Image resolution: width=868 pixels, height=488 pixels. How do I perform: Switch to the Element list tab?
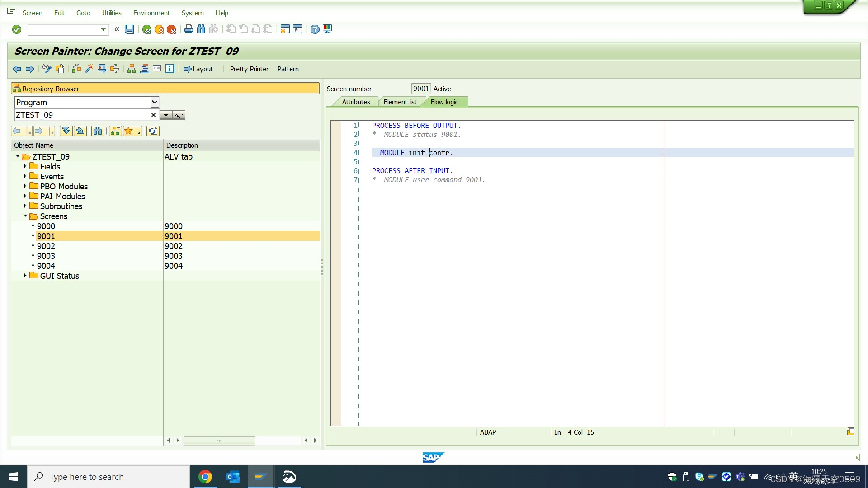400,102
